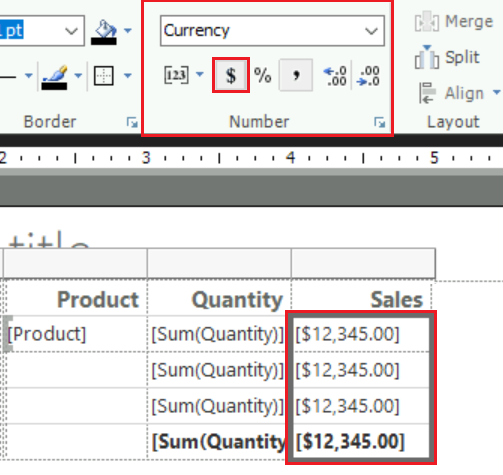Expand the borders preset dropdown arrow
Screen dimensions: 503x475
tap(128, 75)
